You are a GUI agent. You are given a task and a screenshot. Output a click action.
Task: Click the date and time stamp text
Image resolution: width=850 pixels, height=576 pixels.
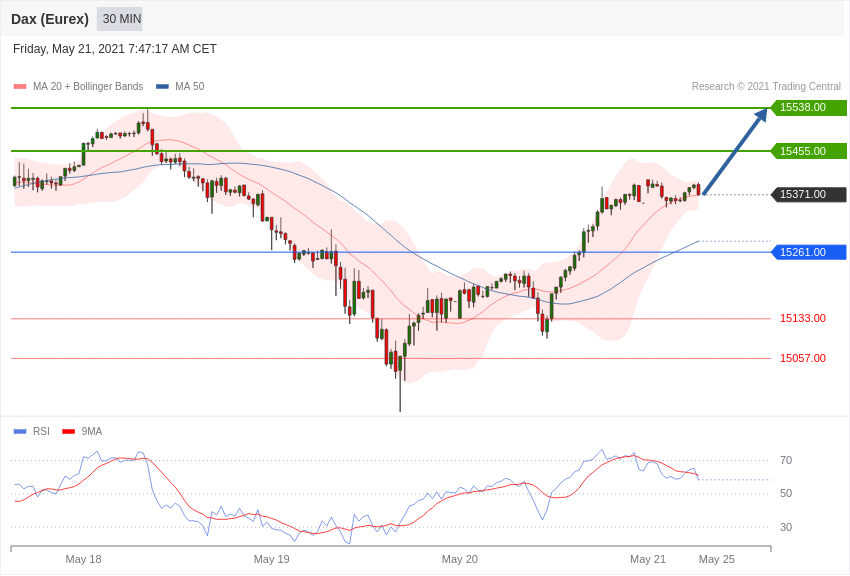tap(114, 49)
